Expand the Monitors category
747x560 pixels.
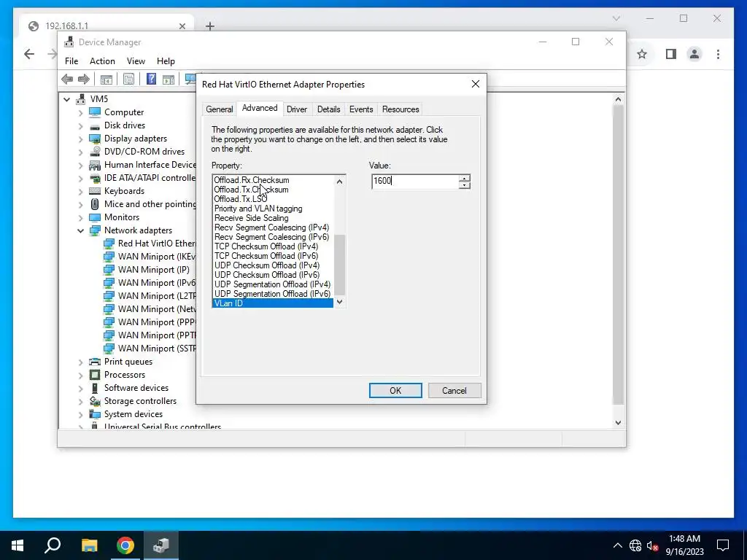[80, 217]
